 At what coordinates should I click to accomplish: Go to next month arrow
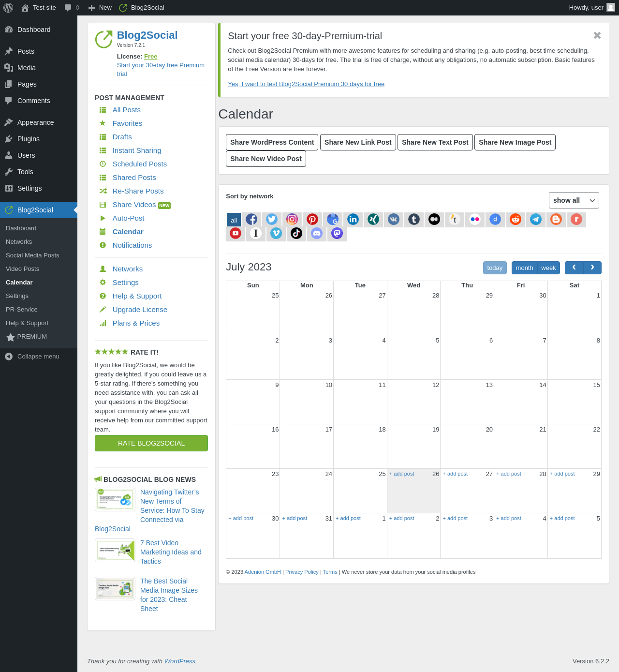592,268
